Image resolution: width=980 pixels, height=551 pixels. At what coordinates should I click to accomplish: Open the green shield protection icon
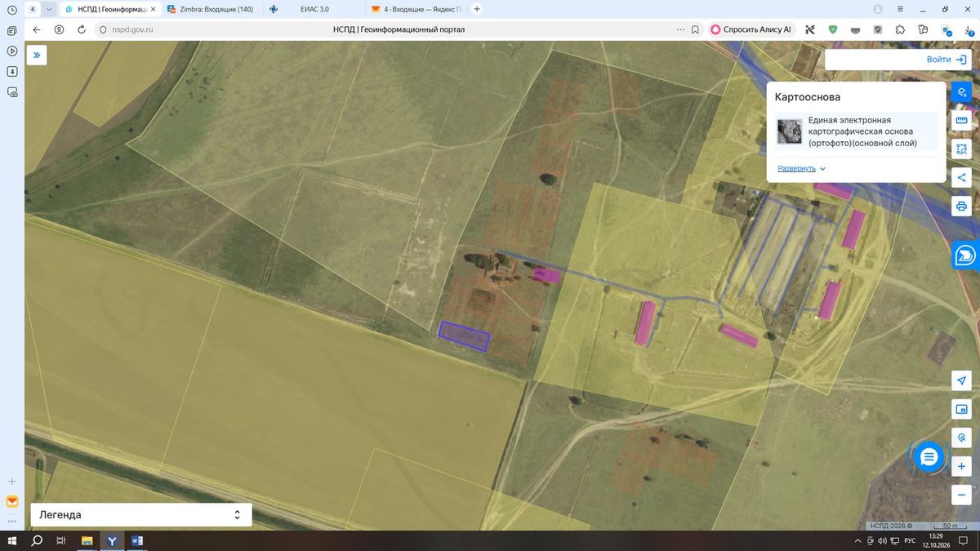[x=833, y=29]
